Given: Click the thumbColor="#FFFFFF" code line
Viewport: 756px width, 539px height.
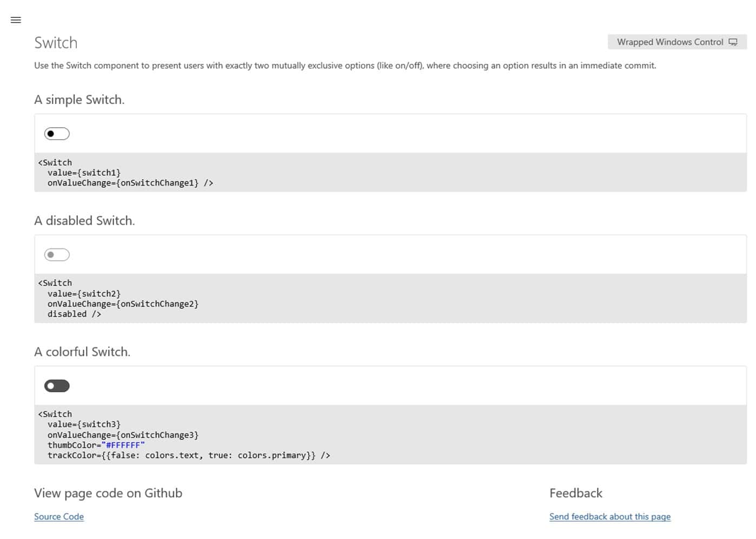Looking at the screenshot, I should [x=96, y=445].
